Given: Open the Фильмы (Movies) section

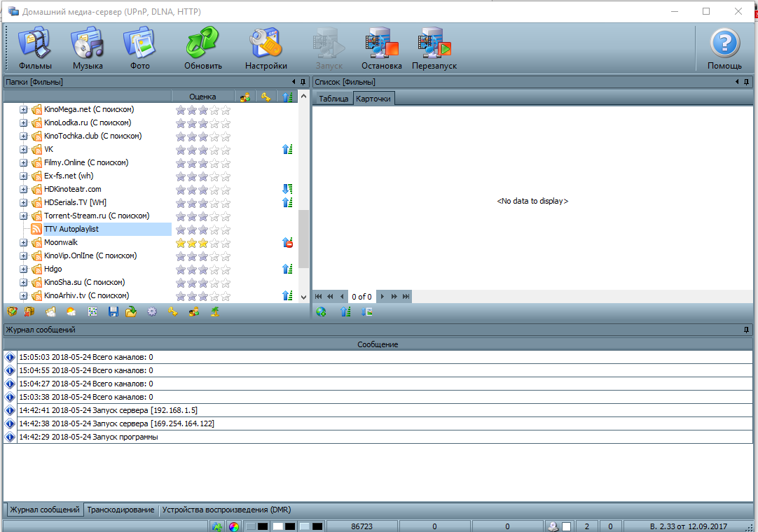Looking at the screenshot, I should click(35, 48).
